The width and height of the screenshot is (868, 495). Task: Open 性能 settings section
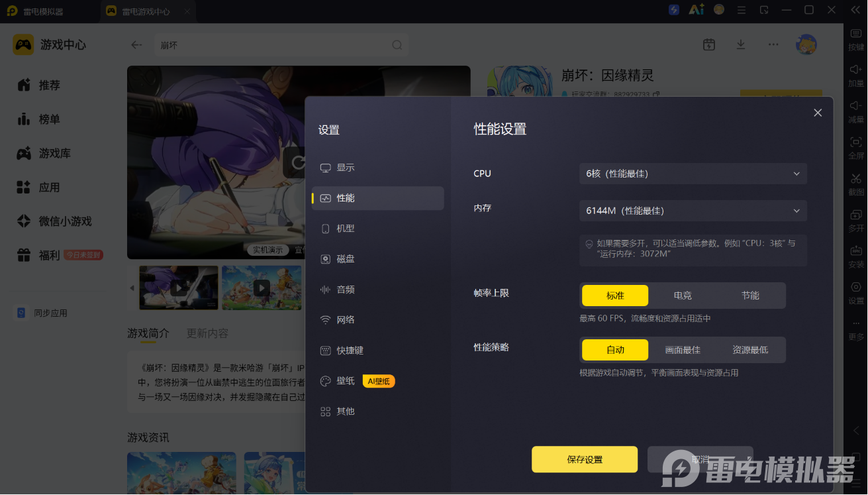pos(377,198)
